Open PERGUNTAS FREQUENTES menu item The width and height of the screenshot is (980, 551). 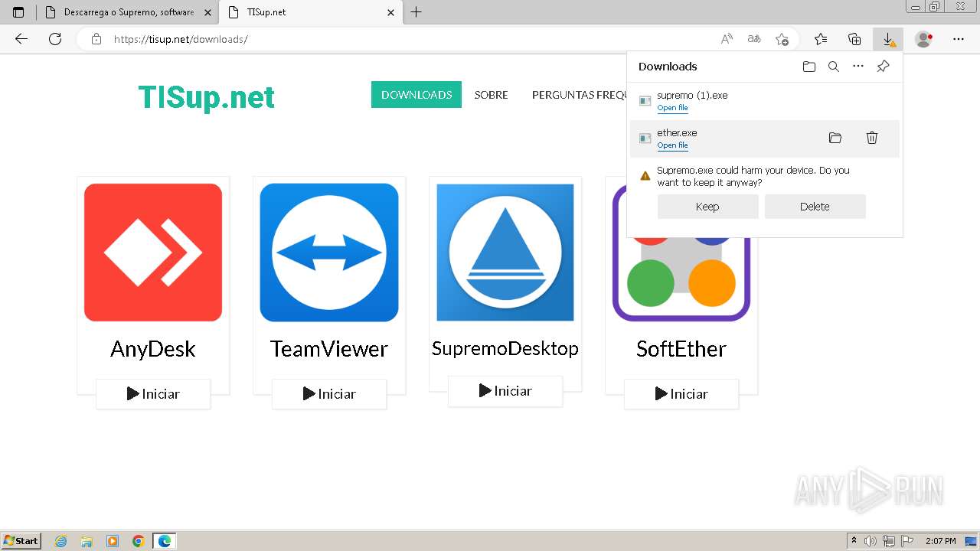coord(580,95)
